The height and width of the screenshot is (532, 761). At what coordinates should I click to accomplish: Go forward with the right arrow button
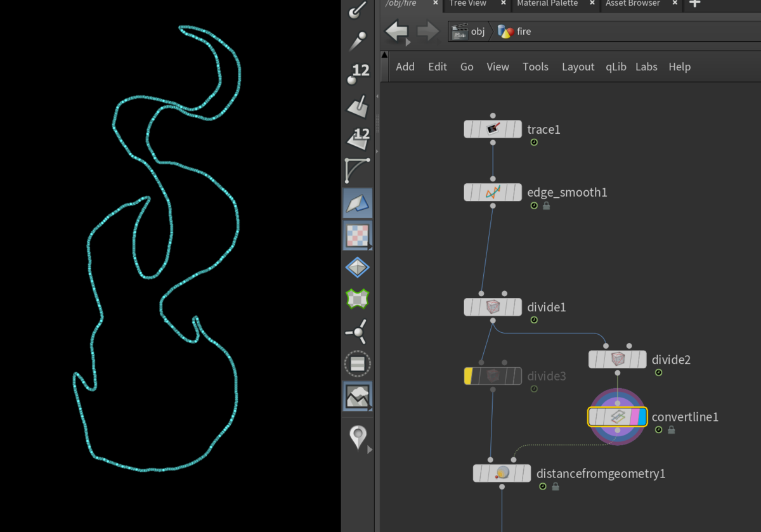(x=428, y=30)
